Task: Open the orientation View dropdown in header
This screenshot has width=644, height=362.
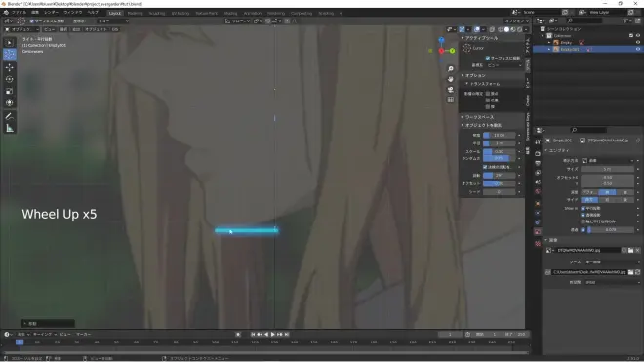Action: tap(113, 20)
